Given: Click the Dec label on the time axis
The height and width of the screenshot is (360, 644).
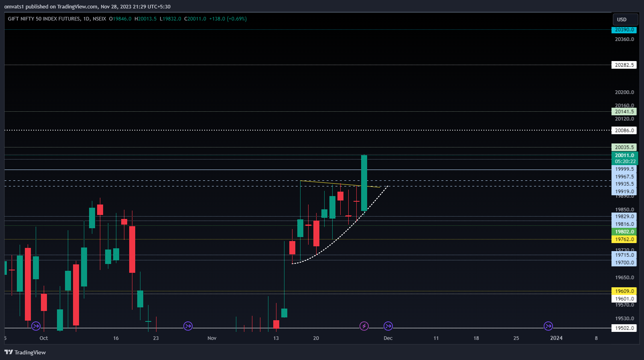Looking at the screenshot, I should [388, 338].
